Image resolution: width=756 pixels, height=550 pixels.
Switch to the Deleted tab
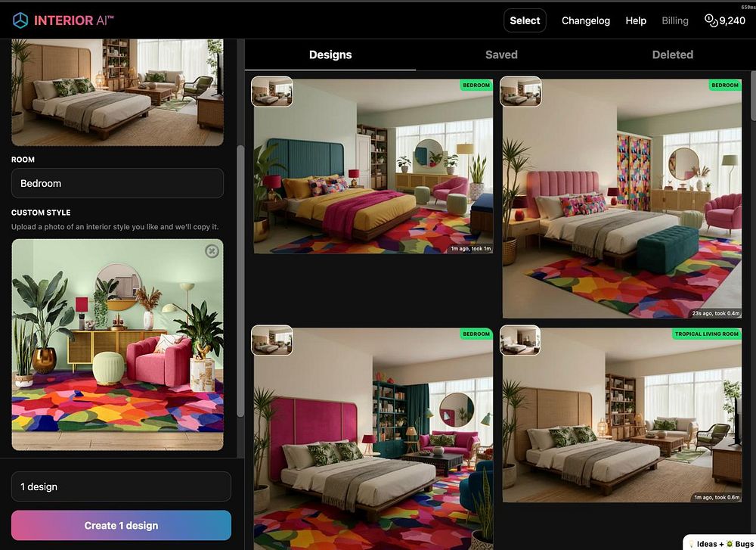point(673,54)
